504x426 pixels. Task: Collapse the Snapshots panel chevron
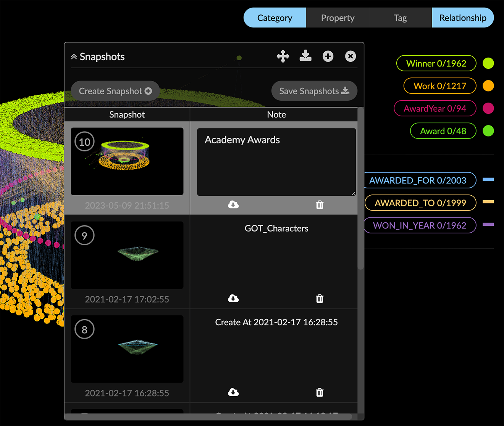click(74, 57)
